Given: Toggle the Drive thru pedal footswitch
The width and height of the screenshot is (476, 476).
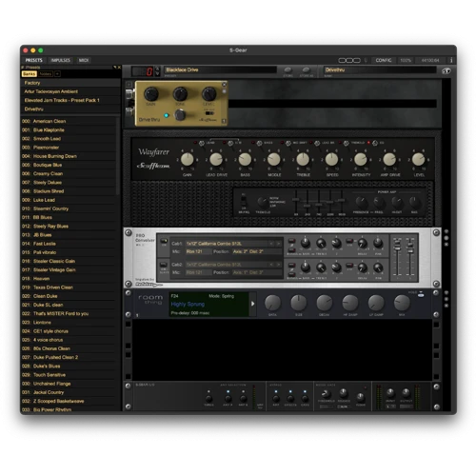Looking at the screenshot, I should [180, 115].
